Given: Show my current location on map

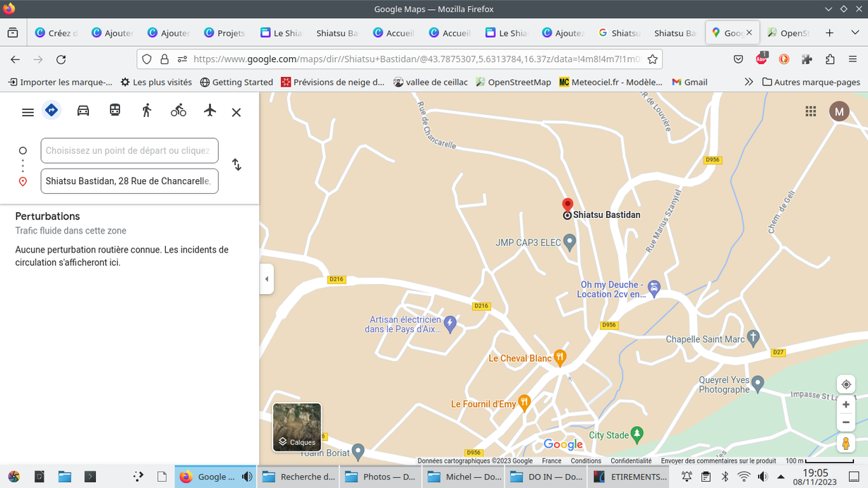Looking at the screenshot, I should (x=845, y=384).
